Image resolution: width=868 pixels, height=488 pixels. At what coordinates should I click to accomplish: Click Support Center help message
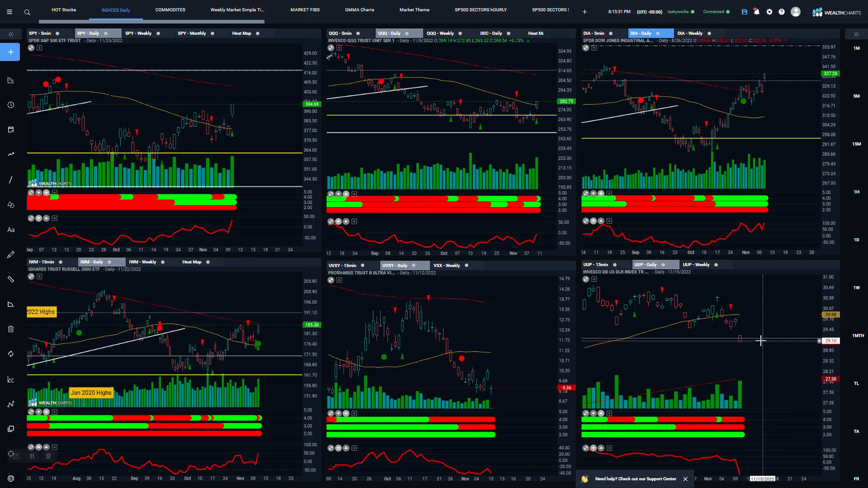coord(636,479)
